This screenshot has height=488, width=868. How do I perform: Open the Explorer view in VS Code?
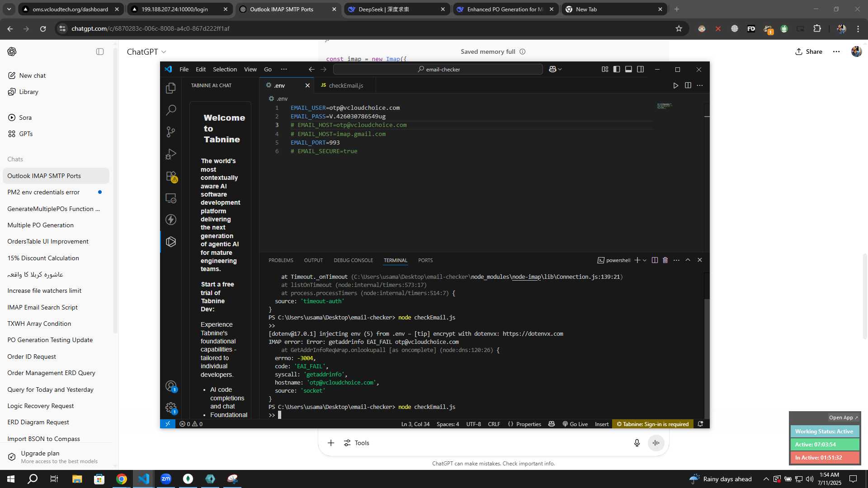click(x=171, y=88)
